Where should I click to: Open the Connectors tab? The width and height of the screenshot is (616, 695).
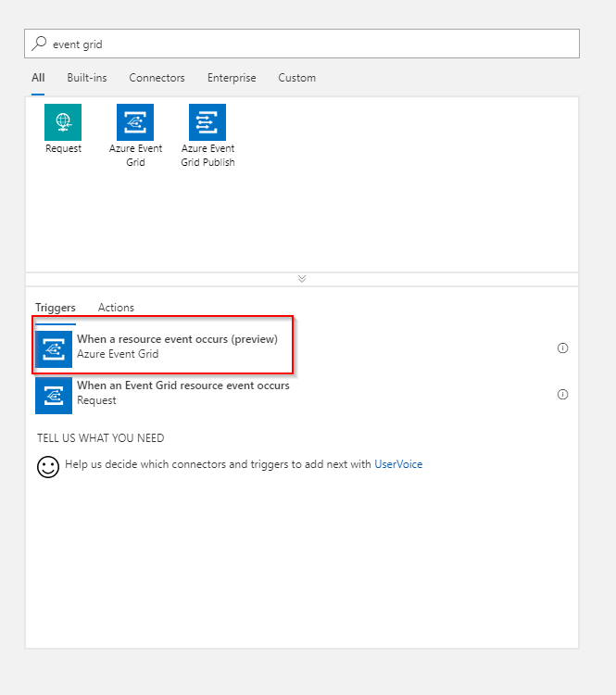157,78
